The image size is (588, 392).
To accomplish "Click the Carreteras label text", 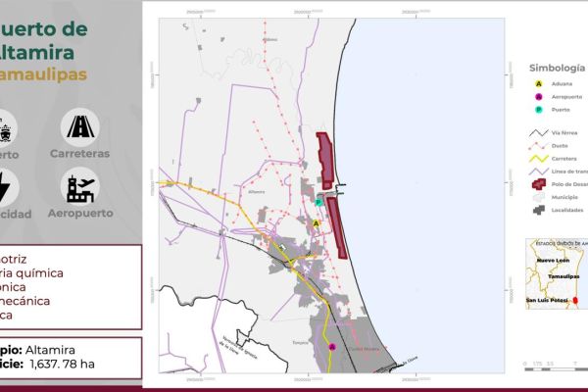I will pos(79,154).
